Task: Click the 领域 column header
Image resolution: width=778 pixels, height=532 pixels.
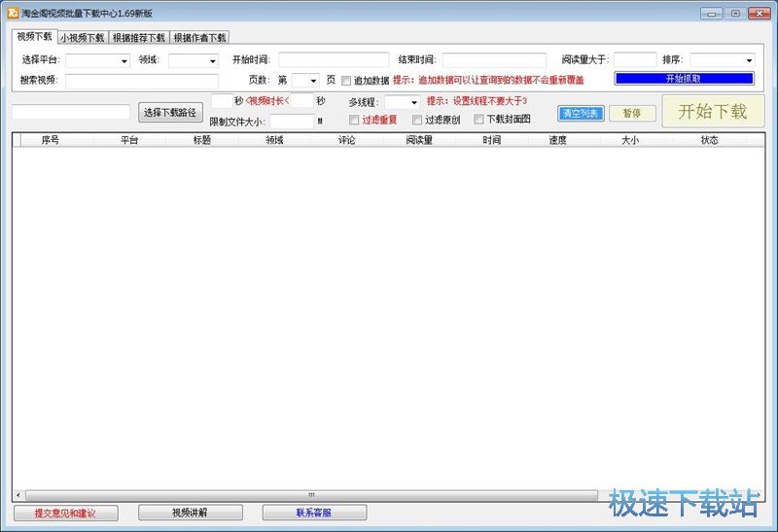Action: click(x=274, y=140)
